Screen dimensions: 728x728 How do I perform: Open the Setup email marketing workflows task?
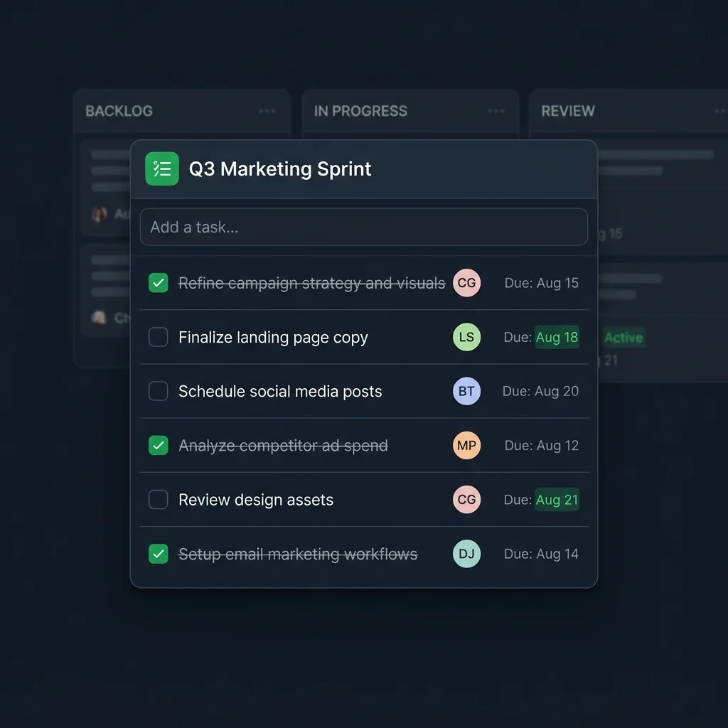[x=298, y=554]
